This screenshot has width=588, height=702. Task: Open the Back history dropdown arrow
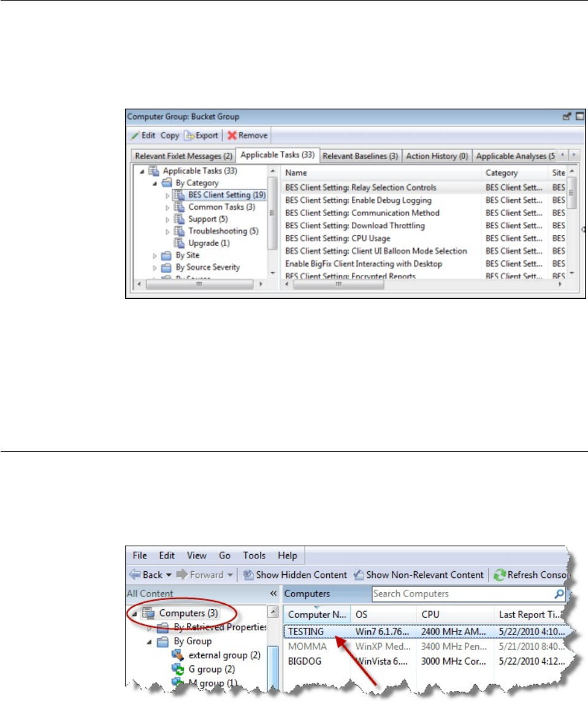click(x=169, y=576)
